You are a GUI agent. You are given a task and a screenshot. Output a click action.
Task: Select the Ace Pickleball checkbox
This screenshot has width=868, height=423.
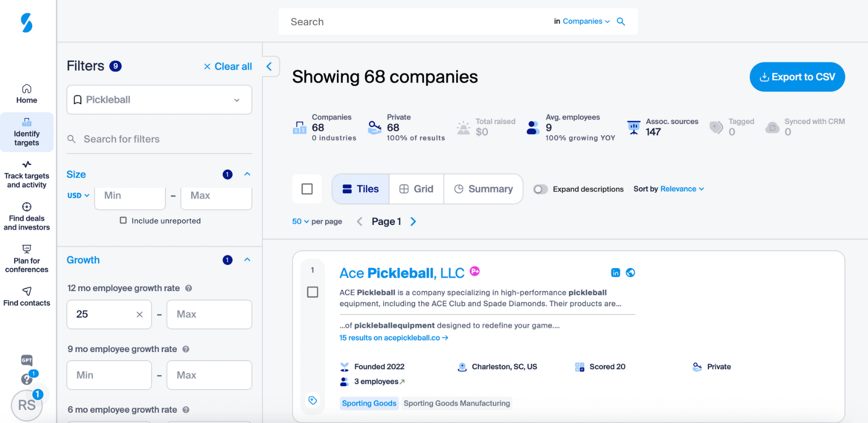pyautogui.click(x=313, y=292)
